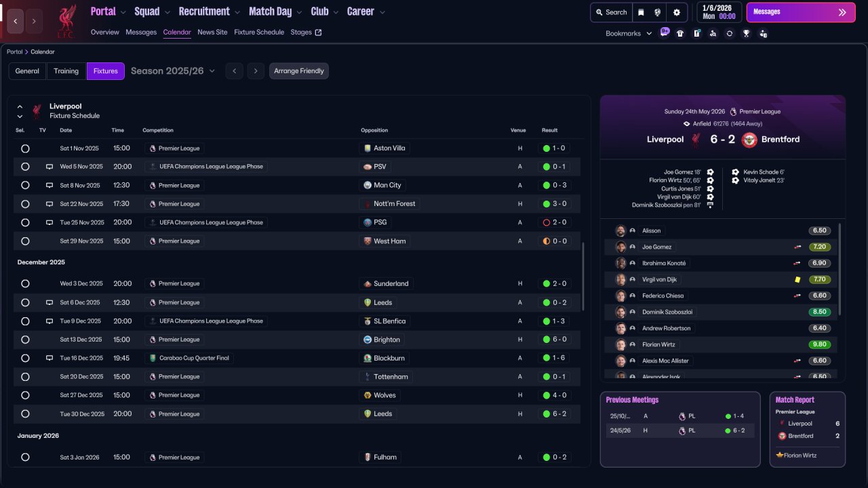Click the last bookmark icon after the trophy
This screenshot has height=488, width=868.
click(763, 33)
